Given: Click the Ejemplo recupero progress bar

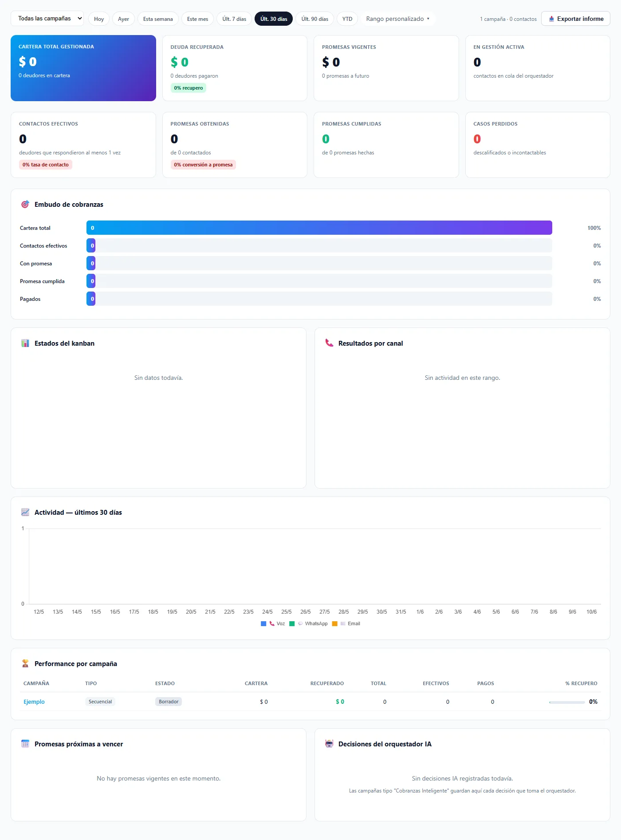Looking at the screenshot, I should pyautogui.click(x=567, y=702).
